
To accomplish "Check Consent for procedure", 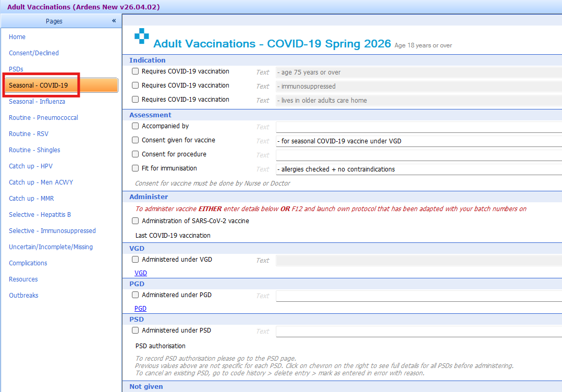I will coord(135,154).
